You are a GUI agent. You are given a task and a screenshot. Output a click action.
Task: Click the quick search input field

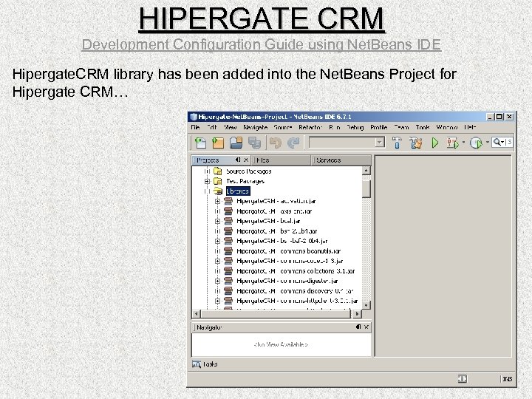click(509, 142)
